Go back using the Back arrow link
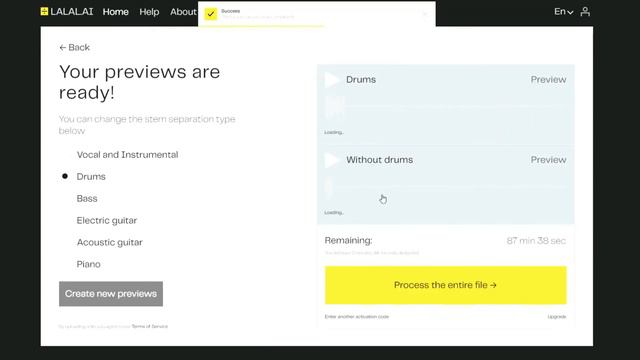Screen dimensions: 640x360 point(74,47)
